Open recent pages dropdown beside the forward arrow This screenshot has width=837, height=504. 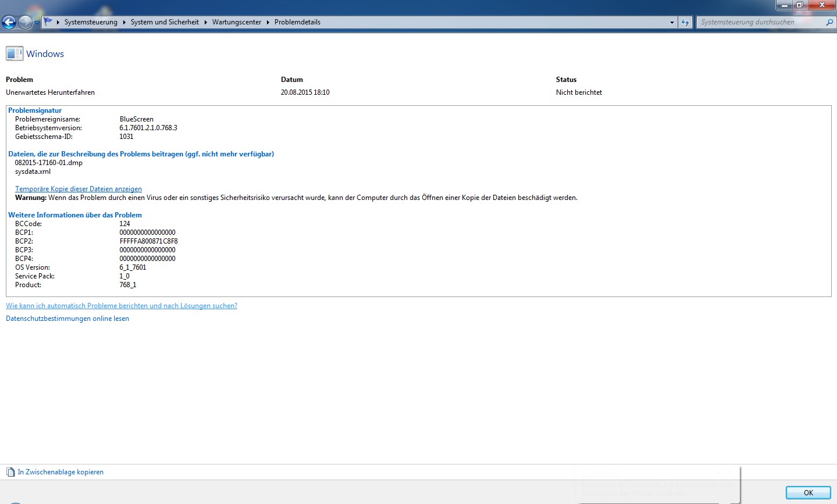click(x=37, y=23)
